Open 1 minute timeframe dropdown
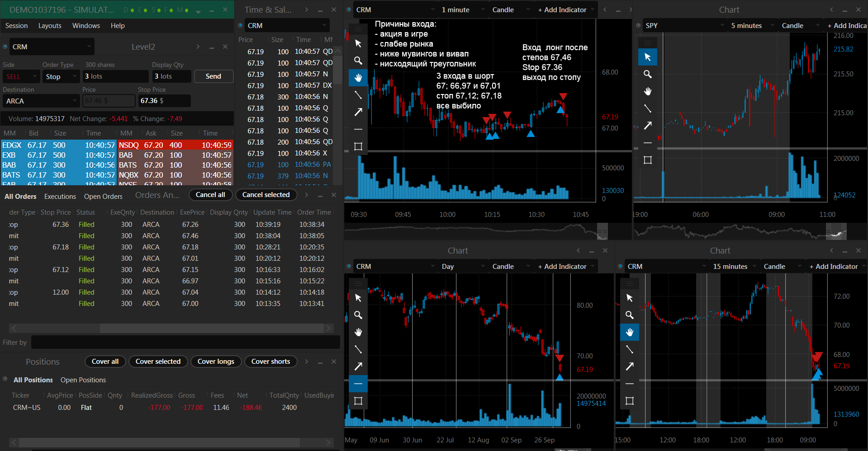 [x=463, y=9]
